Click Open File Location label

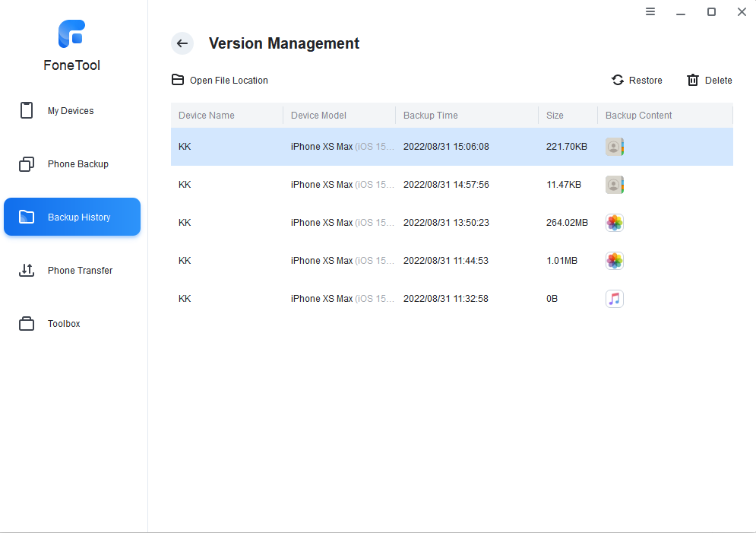[229, 81]
